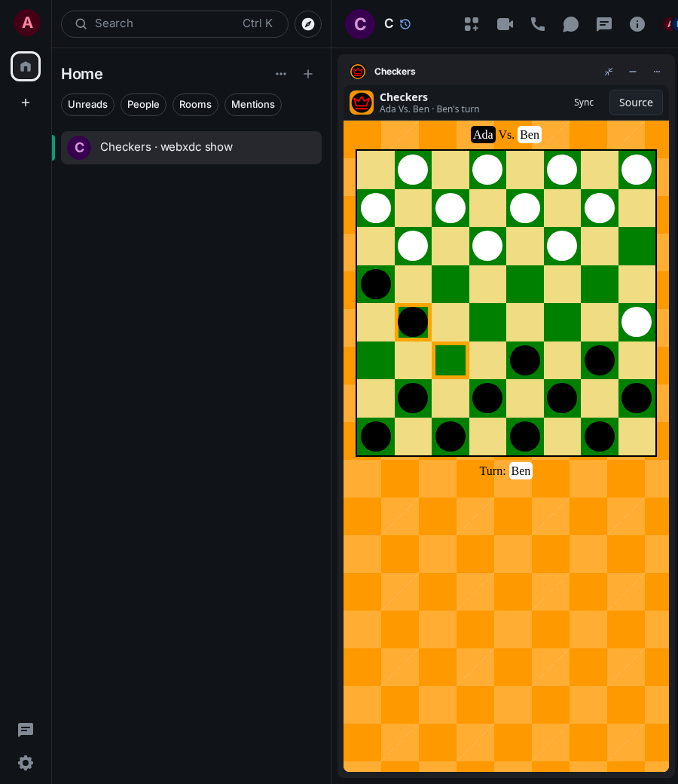The height and width of the screenshot is (784, 678).
Task: Open room info icon
Action: coord(637,24)
